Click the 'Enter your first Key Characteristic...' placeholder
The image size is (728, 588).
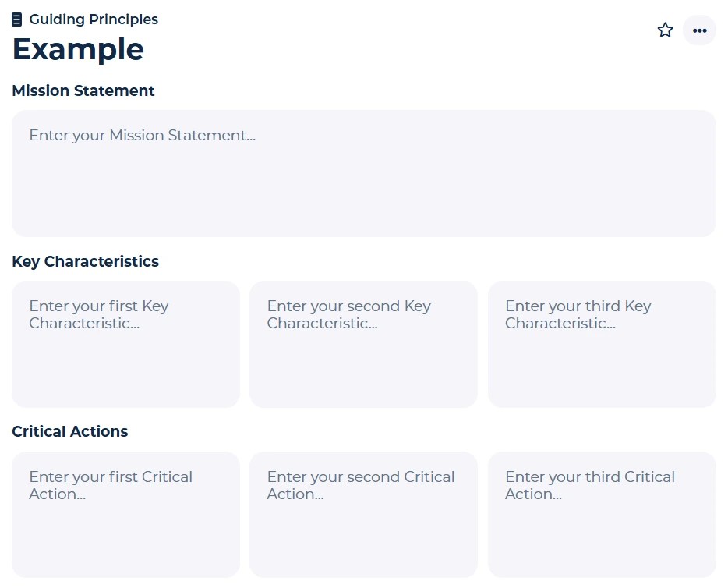pyautogui.click(x=99, y=315)
